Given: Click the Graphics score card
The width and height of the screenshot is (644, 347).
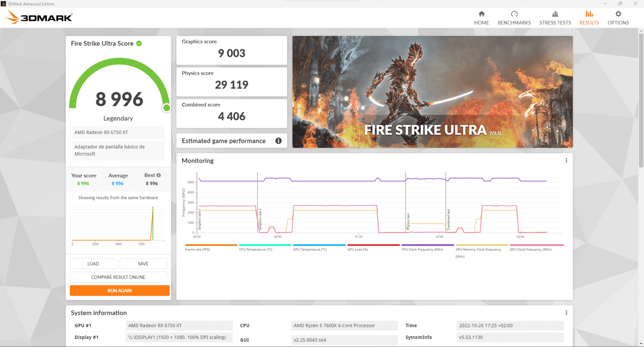Looking at the screenshot, I should [x=231, y=50].
